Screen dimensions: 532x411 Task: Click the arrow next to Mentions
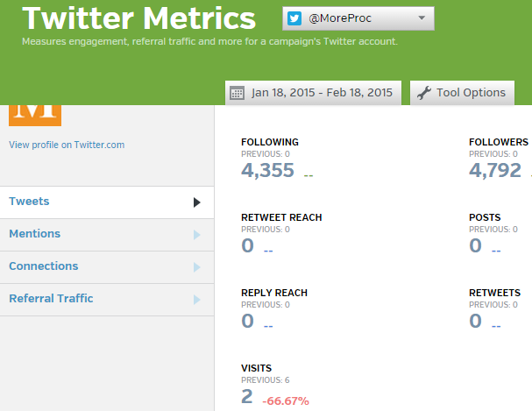[x=197, y=235]
